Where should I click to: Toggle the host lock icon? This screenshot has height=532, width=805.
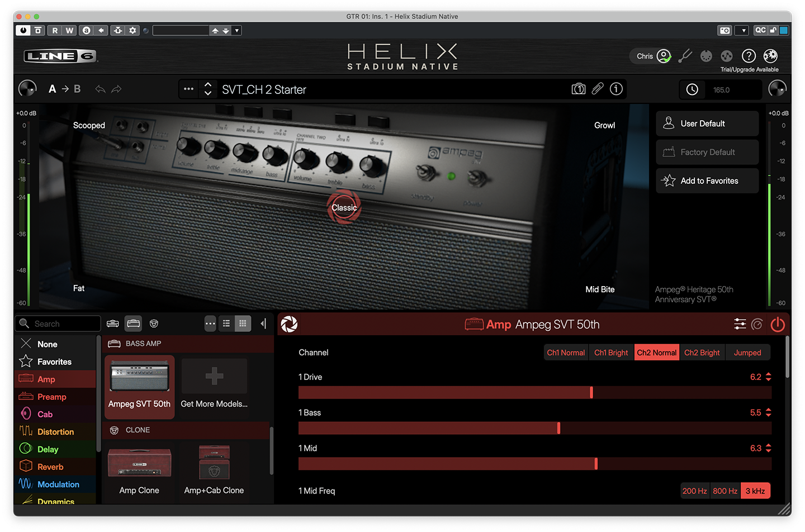pos(774,30)
